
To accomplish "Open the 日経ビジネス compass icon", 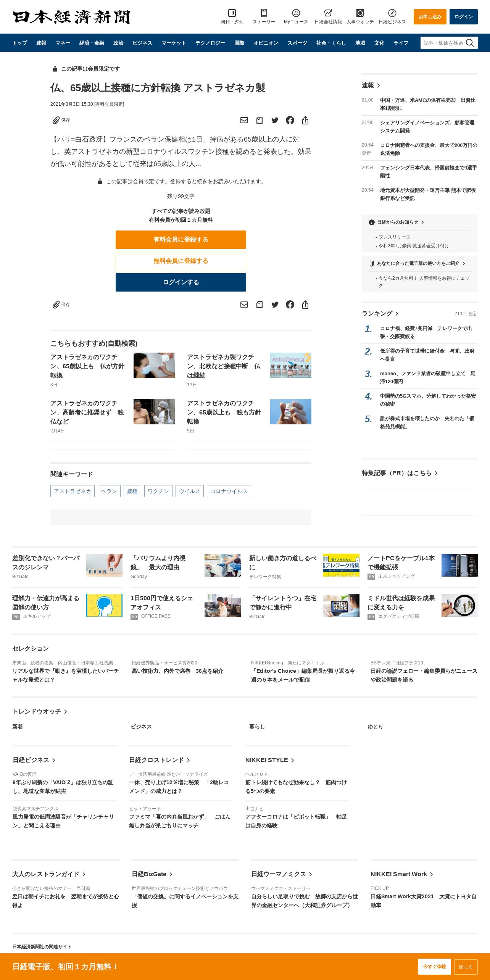I will (392, 13).
